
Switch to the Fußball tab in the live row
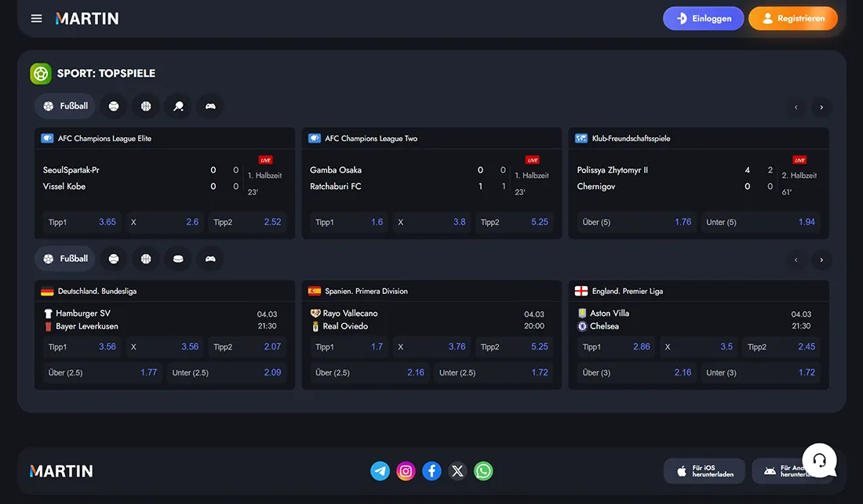(x=65, y=106)
